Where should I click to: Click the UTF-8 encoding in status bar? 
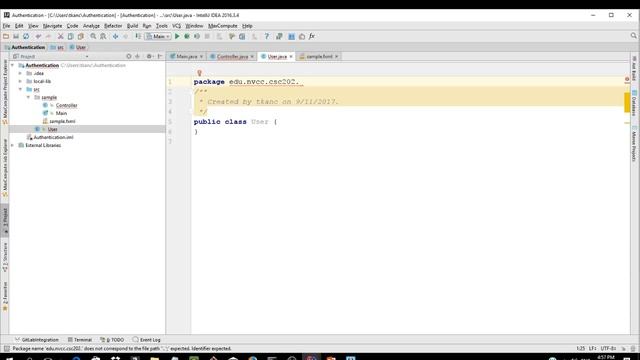pyautogui.click(x=608, y=349)
